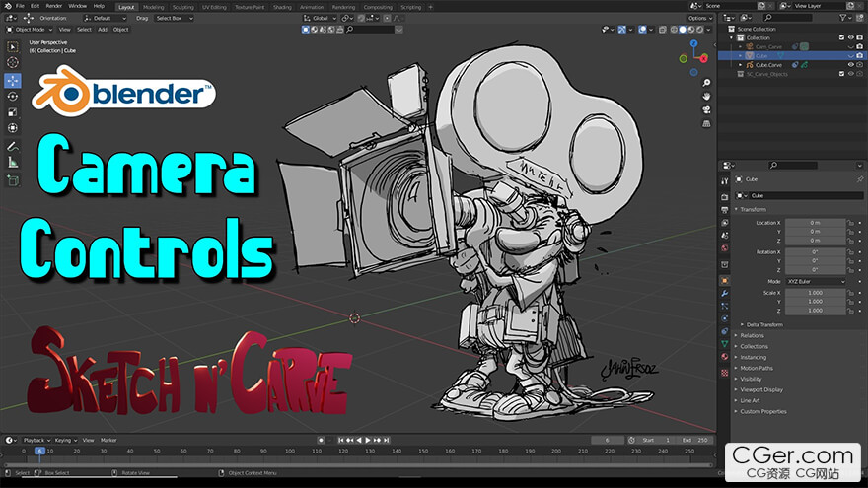Screen dimensions: 868x488
Task: Select the Add Cube tool
Action: tap(13, 180)
